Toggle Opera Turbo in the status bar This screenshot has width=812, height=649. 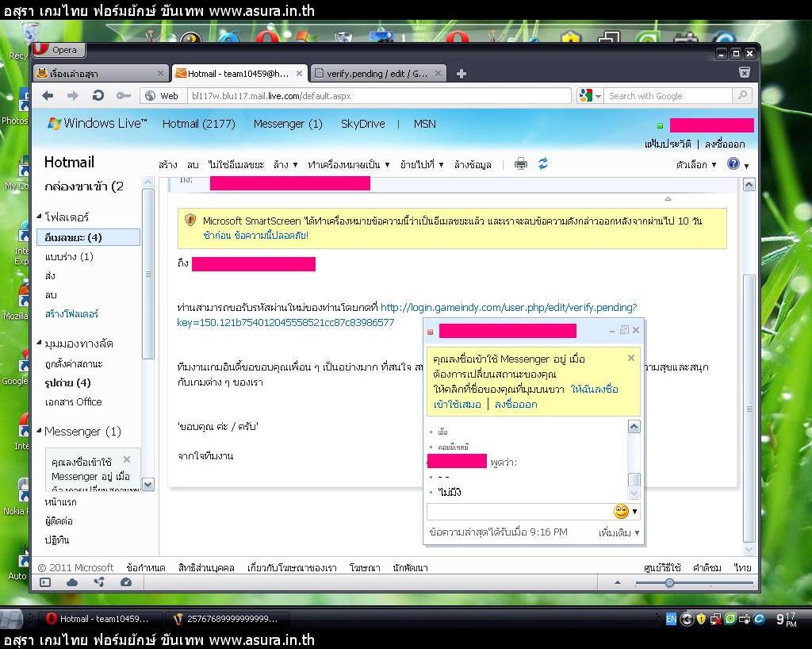126,582
